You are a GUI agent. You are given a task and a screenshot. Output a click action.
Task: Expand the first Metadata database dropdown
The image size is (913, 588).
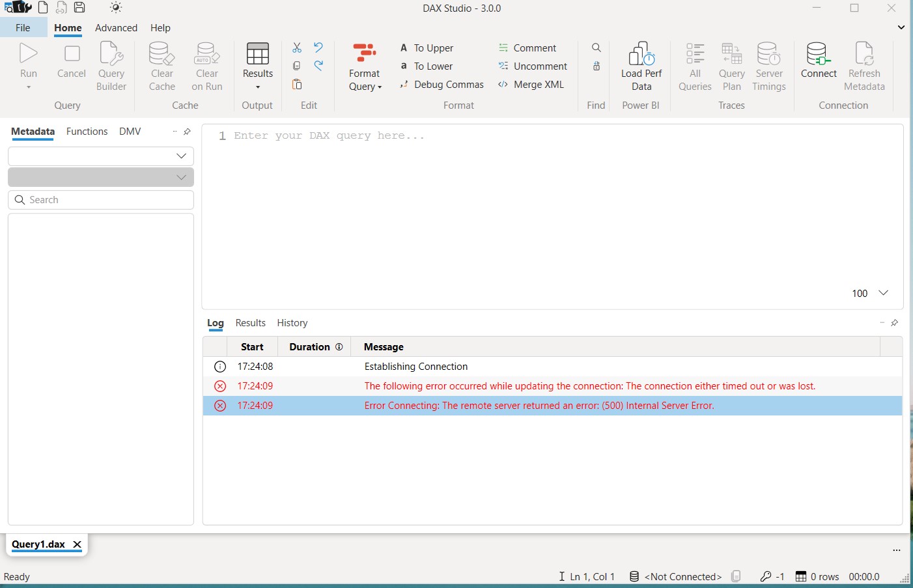tap(100, 156)
